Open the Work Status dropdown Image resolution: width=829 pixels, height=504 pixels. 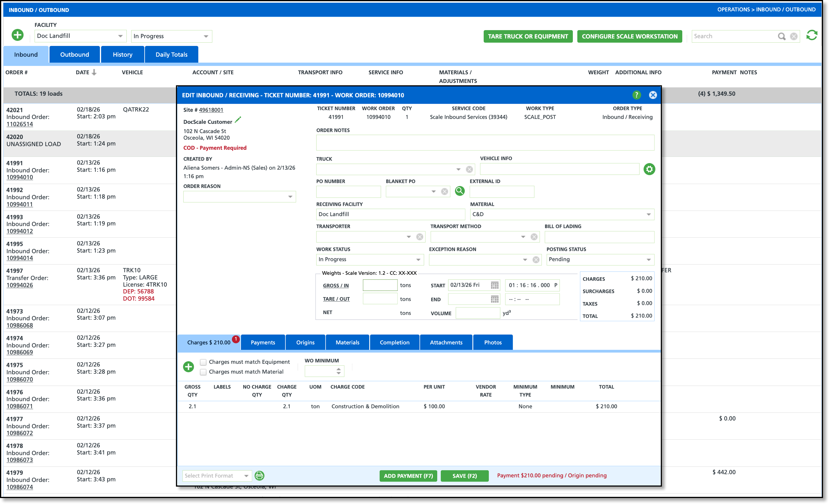click(418, 259)
